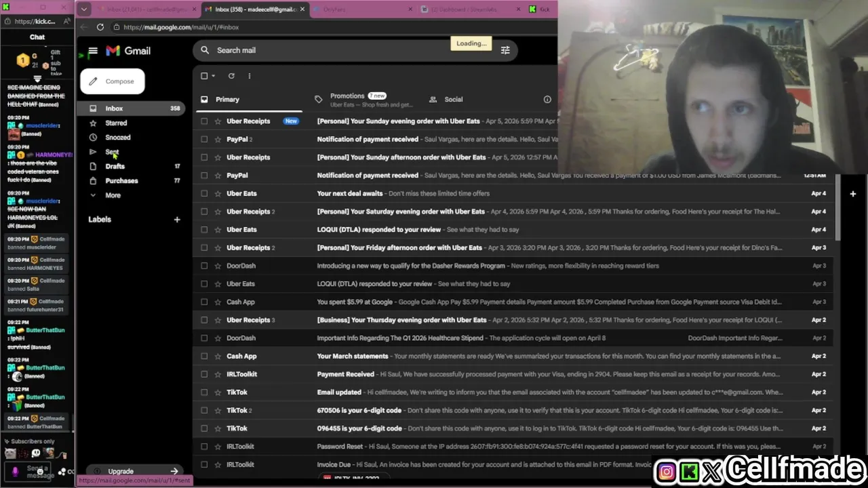Select checkbox for Uber Receipts Sunday evening order
The width and height of the screenshot is (868, 488).
point(204,121)
